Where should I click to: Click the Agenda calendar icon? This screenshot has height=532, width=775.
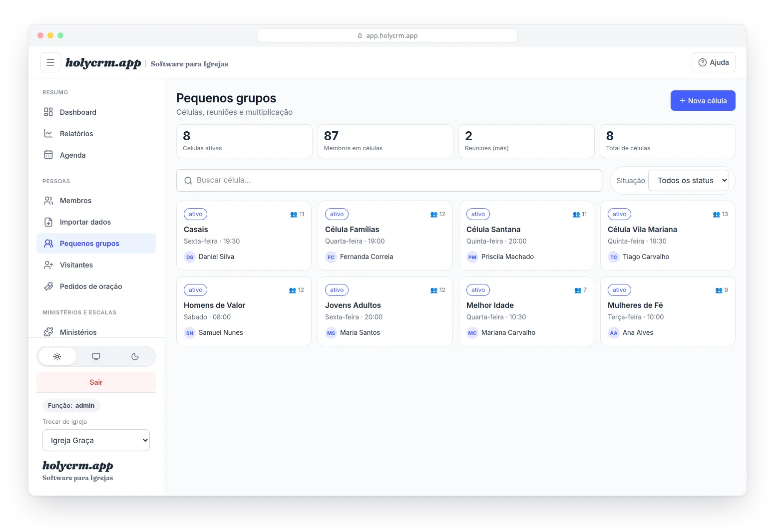click(x=48, y=155)
